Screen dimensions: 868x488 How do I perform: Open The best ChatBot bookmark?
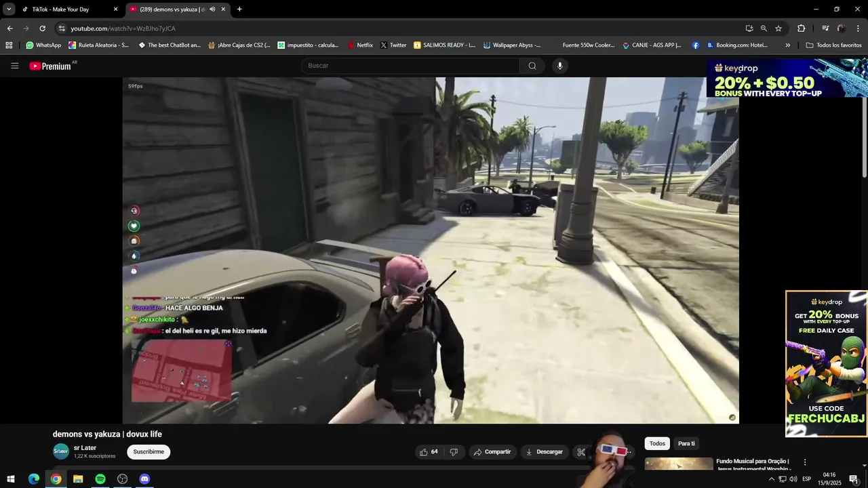pyautogui.click(x=170, y=45)
